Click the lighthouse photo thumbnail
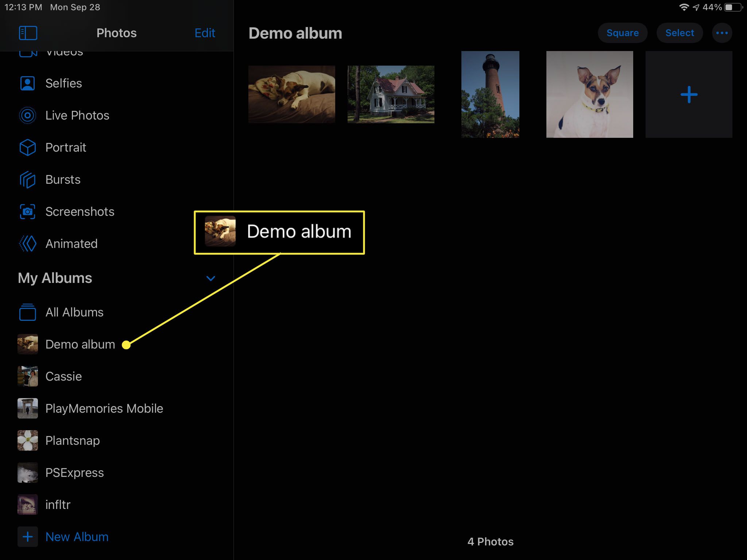747x560 pixels. pos(490,94)
